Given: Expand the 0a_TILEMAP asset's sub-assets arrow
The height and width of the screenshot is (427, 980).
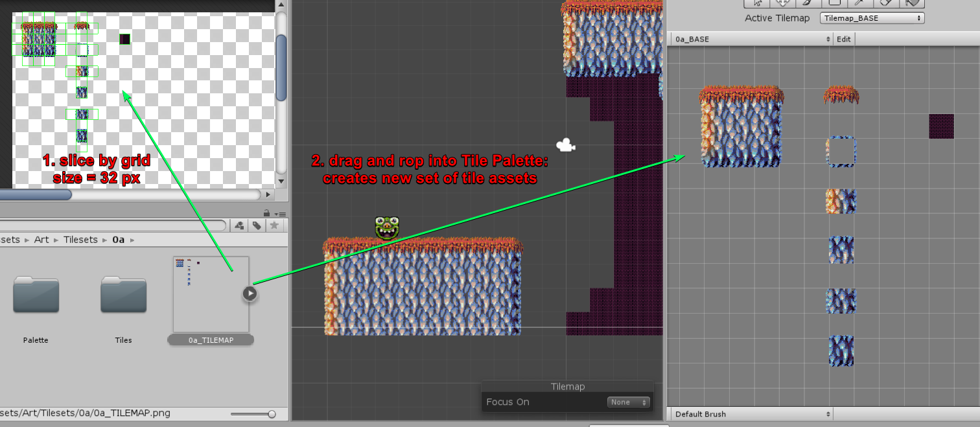Looking at the screenshot, I should (250, 293).
